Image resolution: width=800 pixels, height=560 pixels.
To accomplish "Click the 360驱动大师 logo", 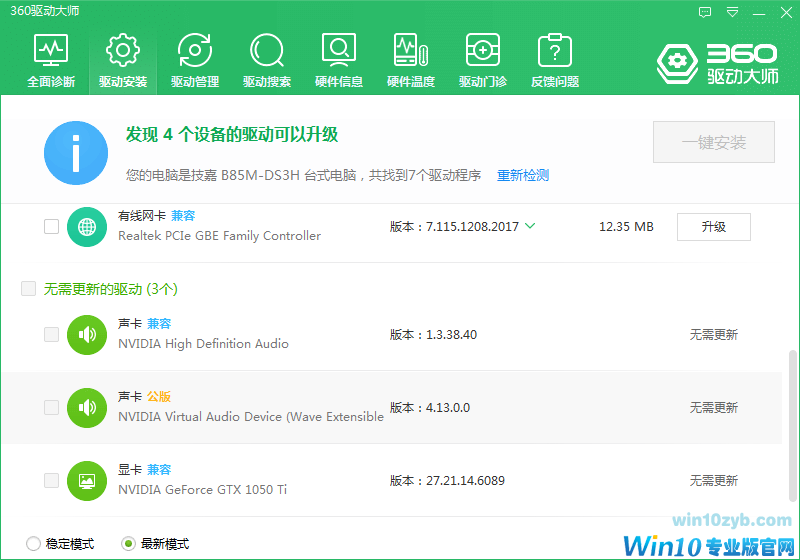I will coord(717,64).
